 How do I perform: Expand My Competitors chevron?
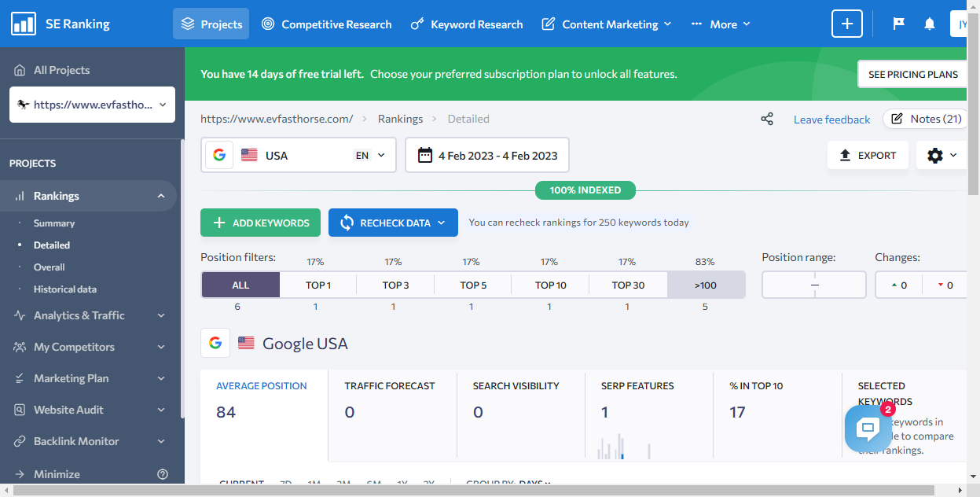pos(161,347)
